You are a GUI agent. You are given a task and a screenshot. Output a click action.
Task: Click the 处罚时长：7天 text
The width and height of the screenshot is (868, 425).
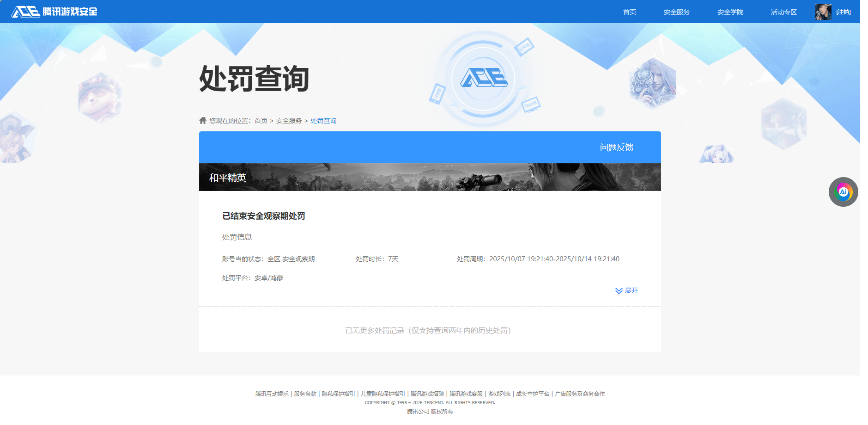(377, 259)
